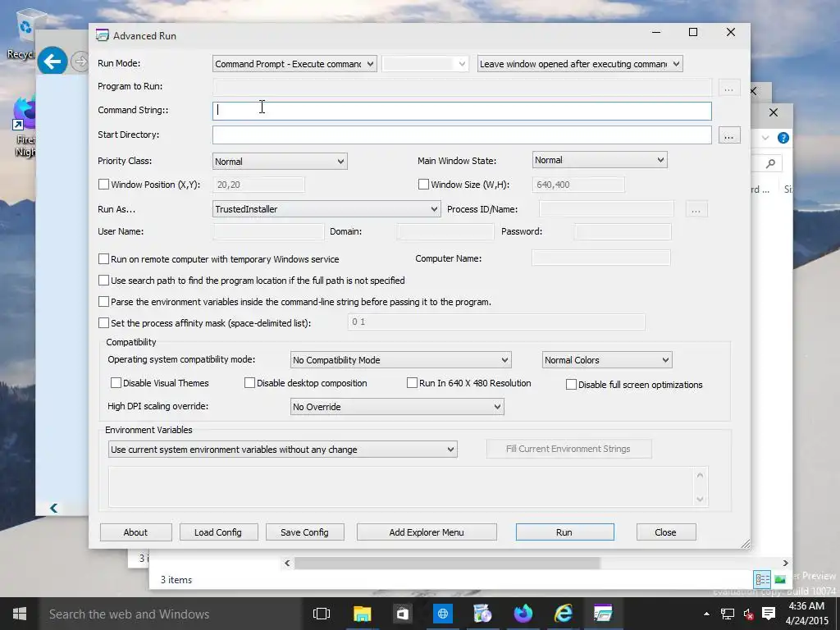Click the Explorer scrollbar right arrow
840x630 pixels.
coord(785,563)
